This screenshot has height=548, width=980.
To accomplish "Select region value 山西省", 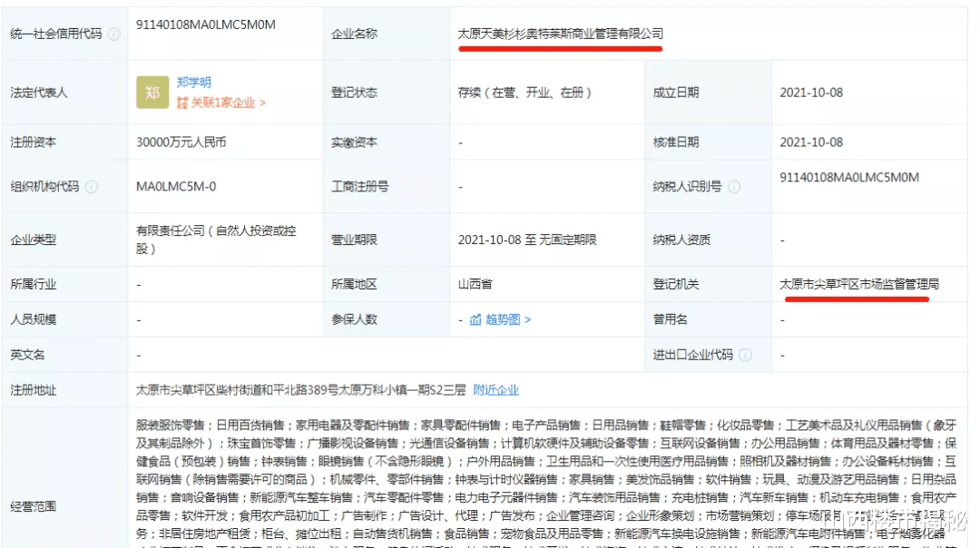I will pos(475,284).
